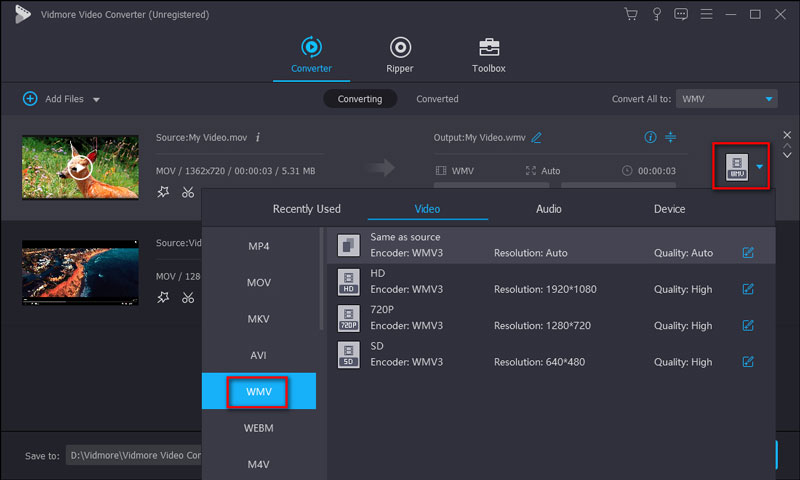Click the HD preset film icon
The height and width of the screenshot is (480, 800).
point(348,282)
